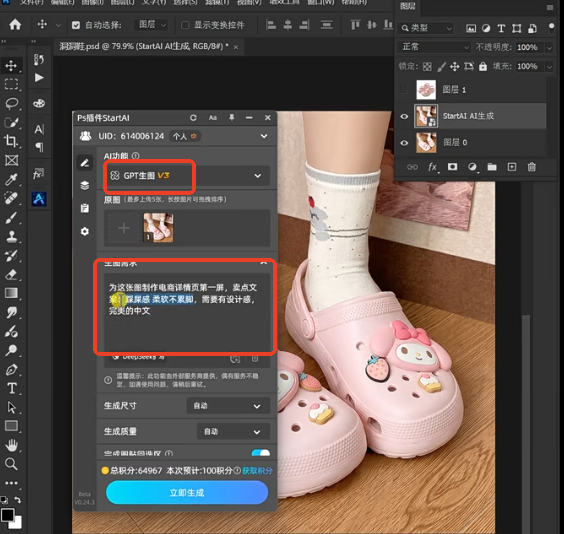
Task: Select the Hand tool
Action: coord(11,445)
